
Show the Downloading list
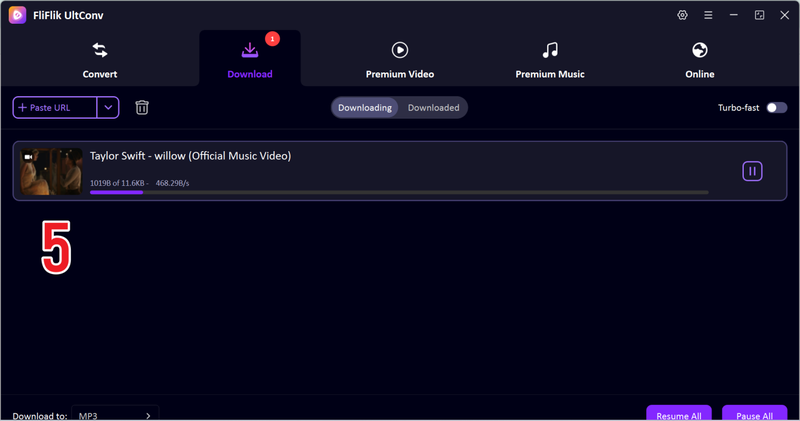pyautogui.click(x=365, y=108)
